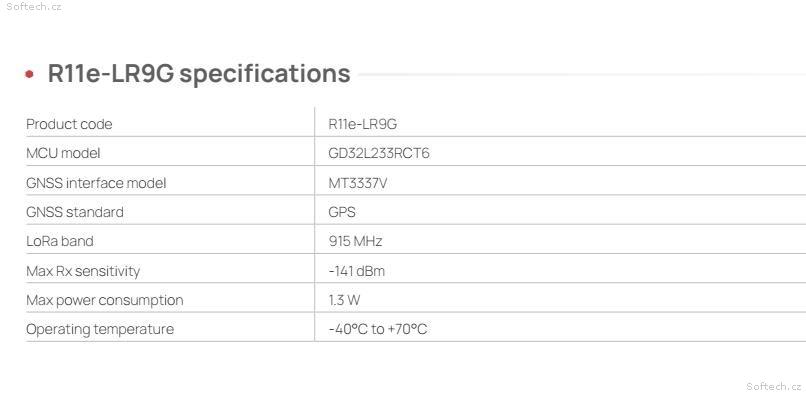806x393 pixels.
Task: Select the LoRa band label
Action: pos(60,241)
